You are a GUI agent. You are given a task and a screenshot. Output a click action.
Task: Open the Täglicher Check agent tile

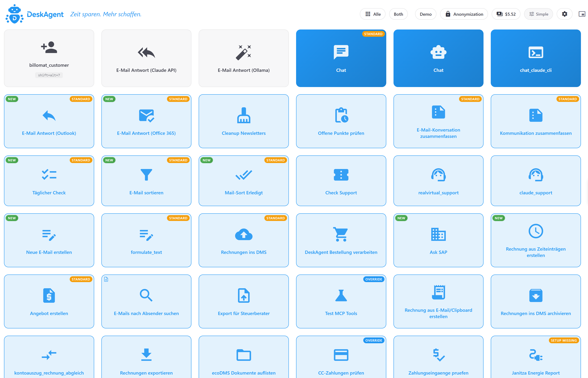(x=49, y=181)
